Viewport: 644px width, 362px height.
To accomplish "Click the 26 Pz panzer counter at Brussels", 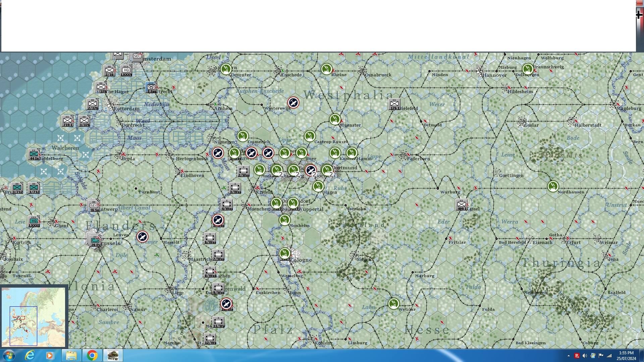I will pyautogui.click(x=95, y=240).
